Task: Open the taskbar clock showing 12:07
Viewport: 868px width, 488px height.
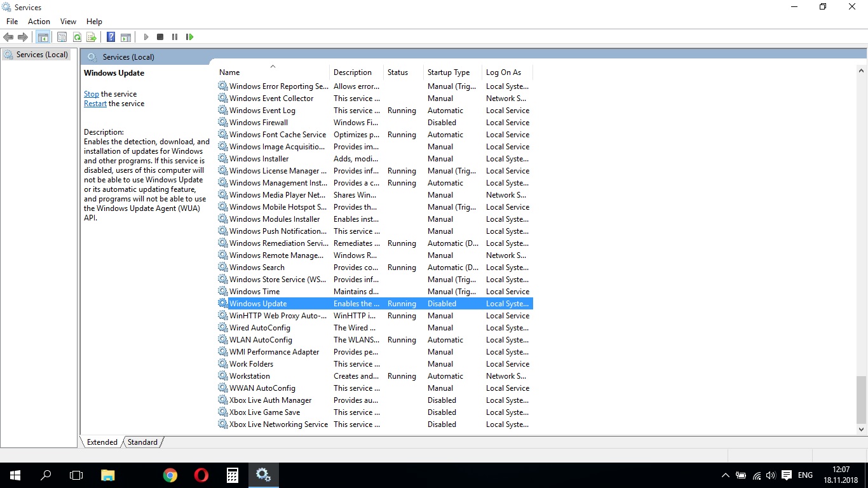Action: tap(841, 475)
